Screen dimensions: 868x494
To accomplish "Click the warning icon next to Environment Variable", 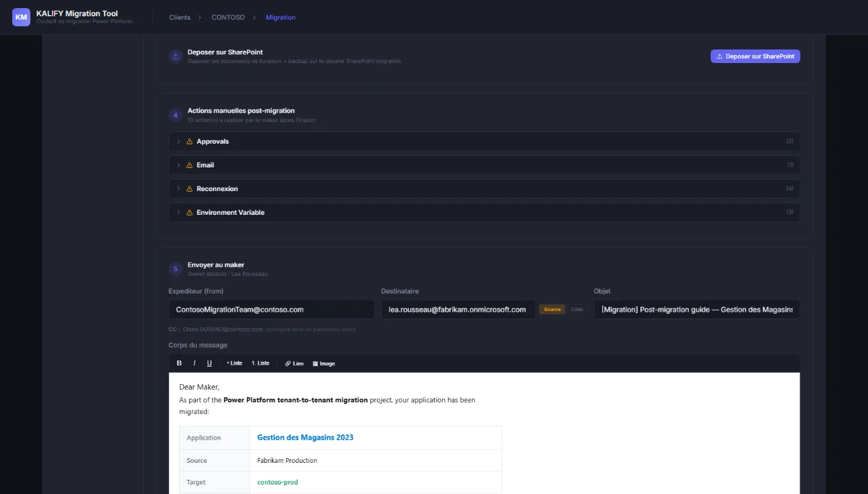I will [190, 213].
